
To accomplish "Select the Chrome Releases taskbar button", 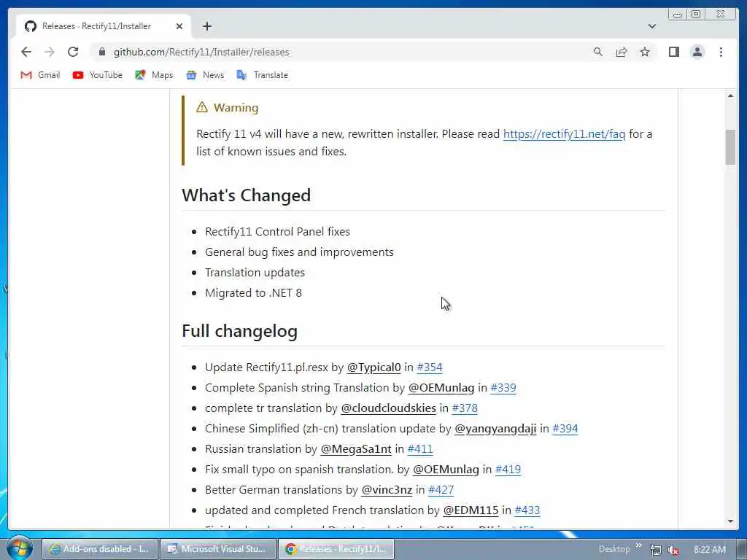I will [x=336, y=549].
